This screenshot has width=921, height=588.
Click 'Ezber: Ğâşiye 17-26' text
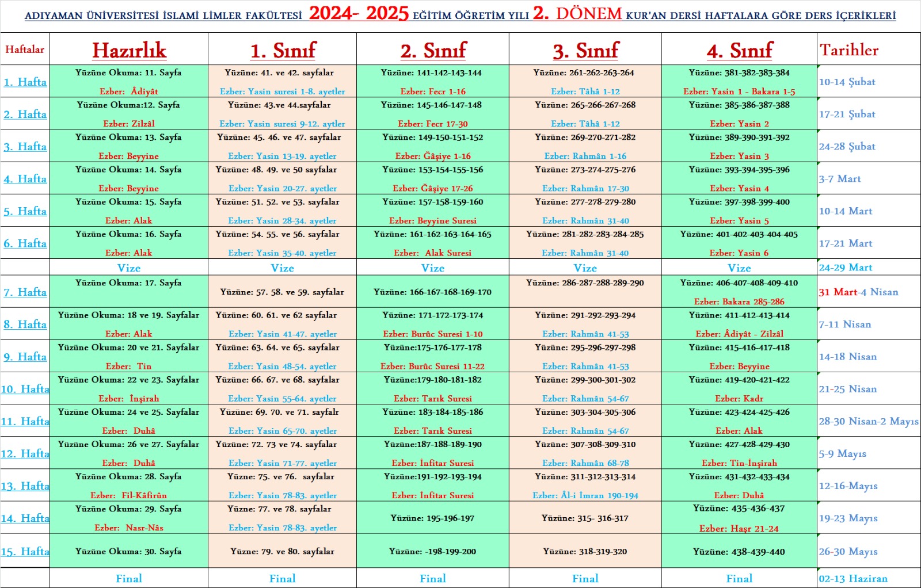pos(432,188)
